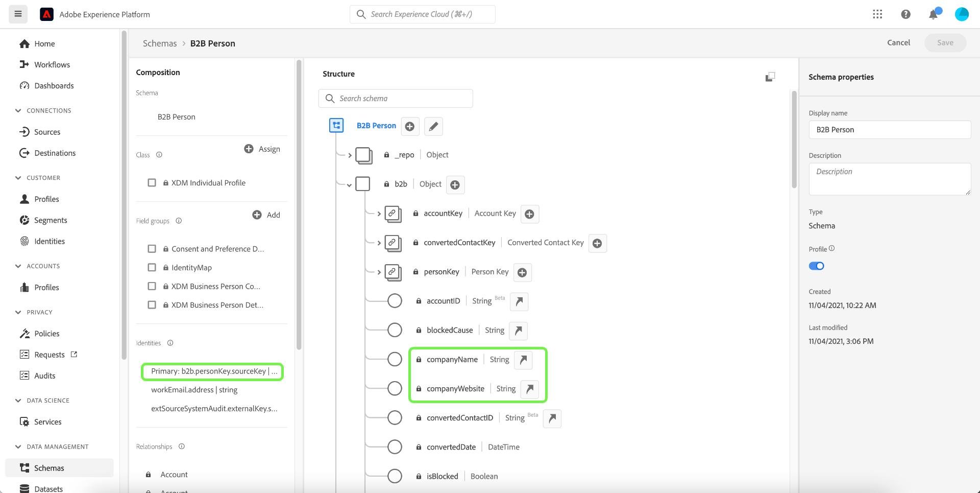
Task: Click the Add field group plus icon
Action: [257, 215]
